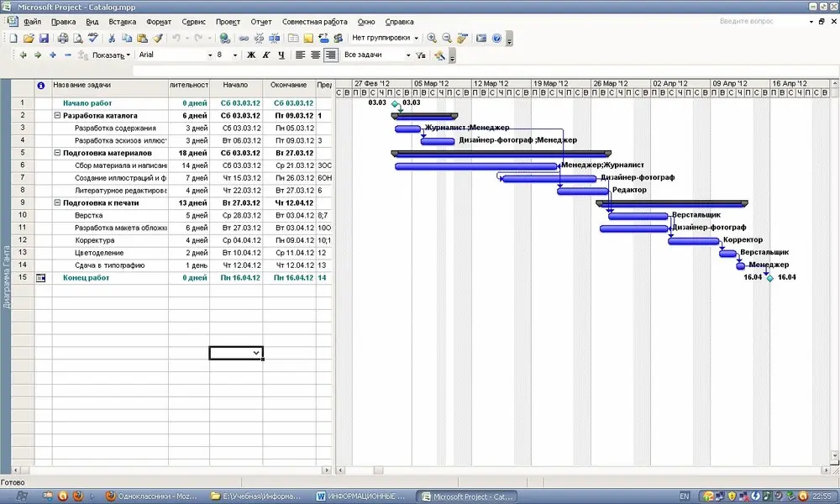This screenshot has width=840, height=504.
Task: Switch to ИНФОРМАЦИОННЫЕ Word document in taskbar
Action: tap(361, 496)
